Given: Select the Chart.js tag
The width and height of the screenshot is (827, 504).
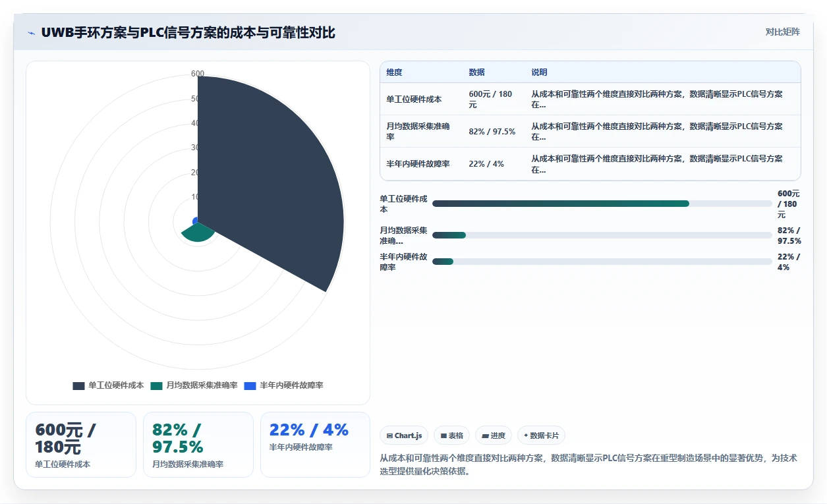Looking at the screenshot, I should 404,435.
